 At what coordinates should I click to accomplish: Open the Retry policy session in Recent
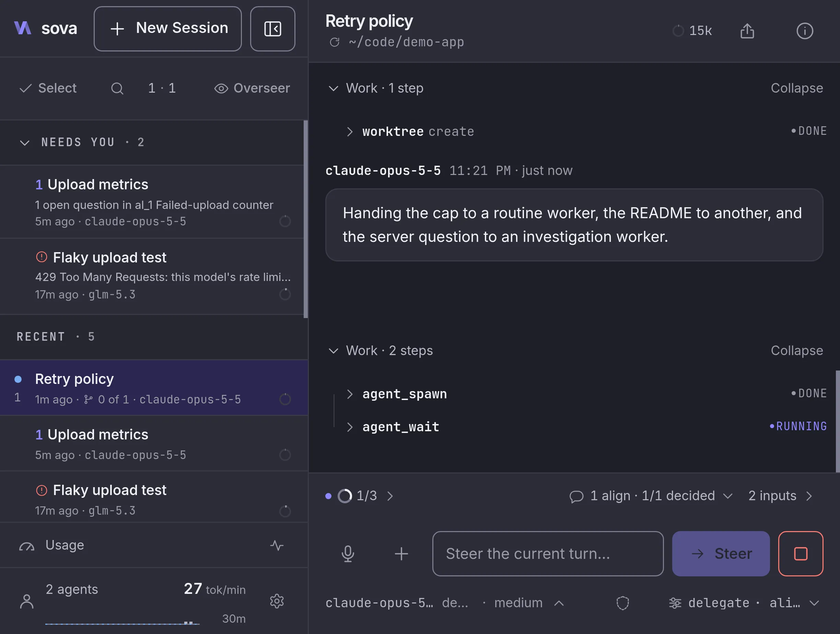coord(154,388)
